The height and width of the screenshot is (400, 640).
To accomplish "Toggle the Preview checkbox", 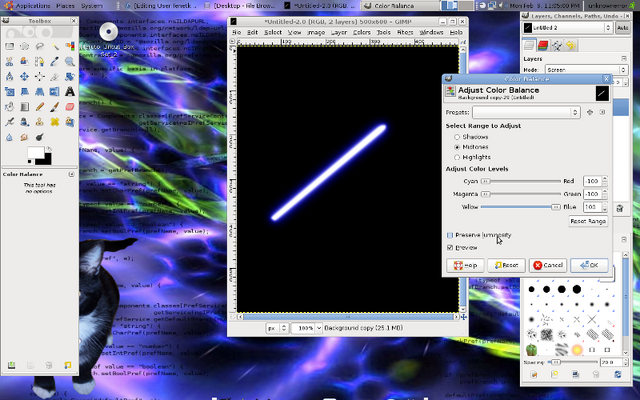I will [450, 248].
